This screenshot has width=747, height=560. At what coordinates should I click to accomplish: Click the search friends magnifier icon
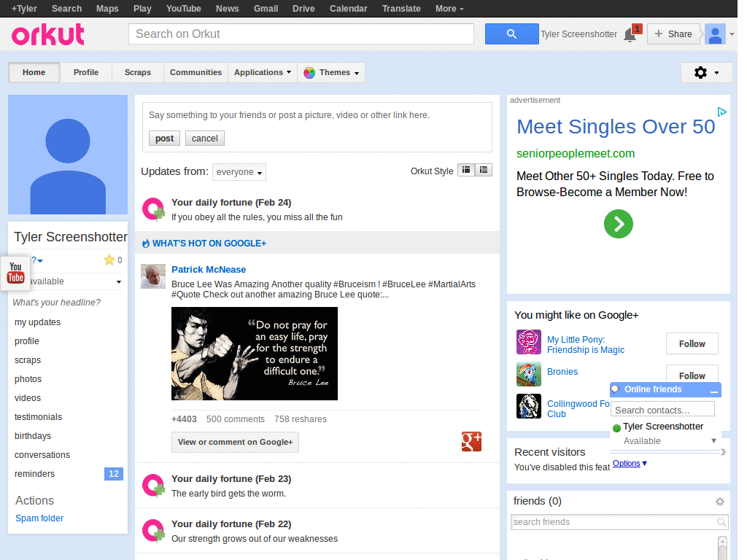pyautogui.click(x=721, y=522)
